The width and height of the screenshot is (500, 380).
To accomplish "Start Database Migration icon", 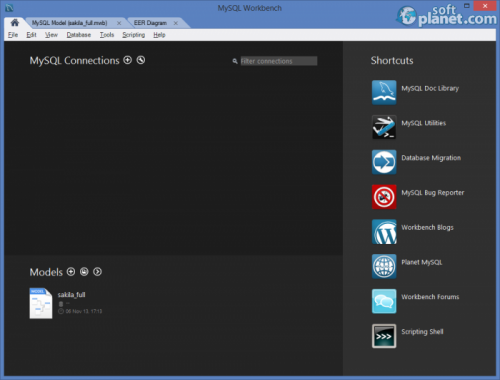I will pyautogui.click(x=384, y=162).
